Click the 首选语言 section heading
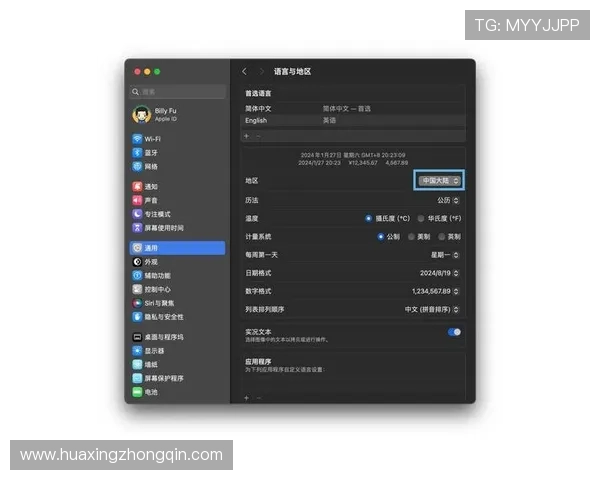600x480 pixels. pyautogui.click(x=258, y=93)
